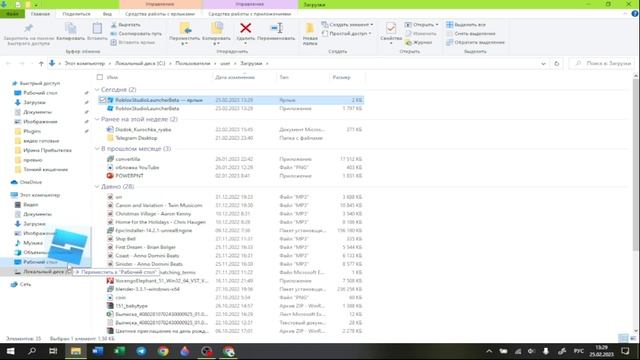
Task: Open the Move to (Переместить в) dropdown
Action: click(x=184, y=43)
